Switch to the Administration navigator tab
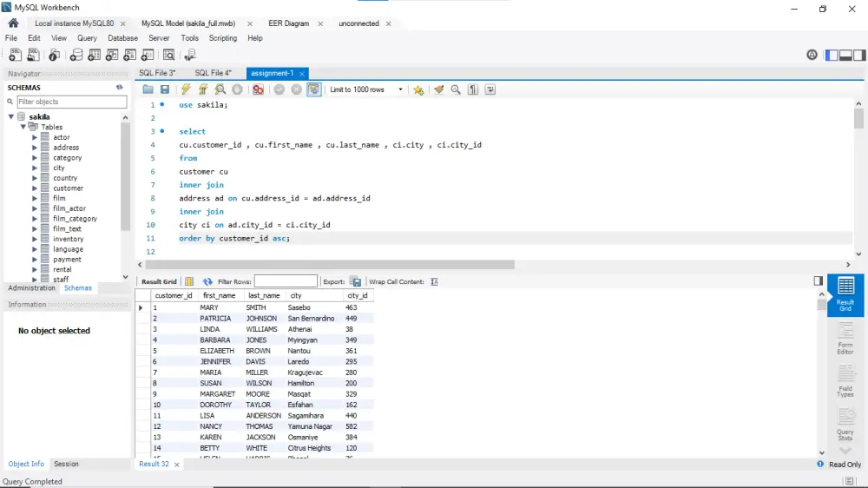Image resolution: width=868 pixels, height=488 pixels. coord(31,288)
